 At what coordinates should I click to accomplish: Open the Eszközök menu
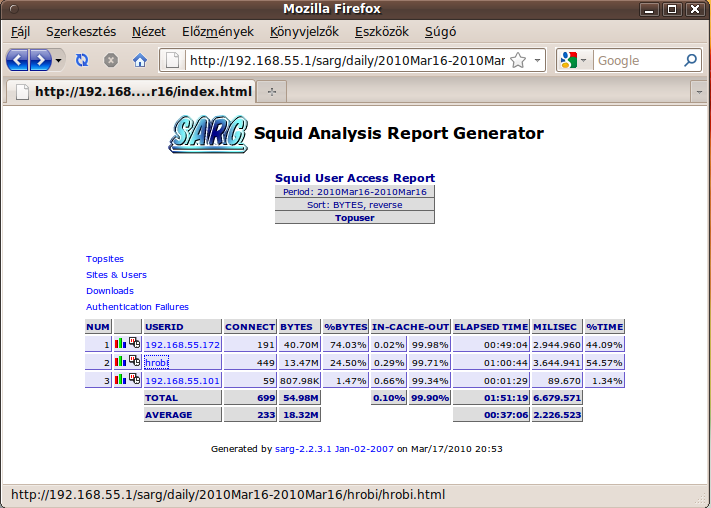(382, 32)
